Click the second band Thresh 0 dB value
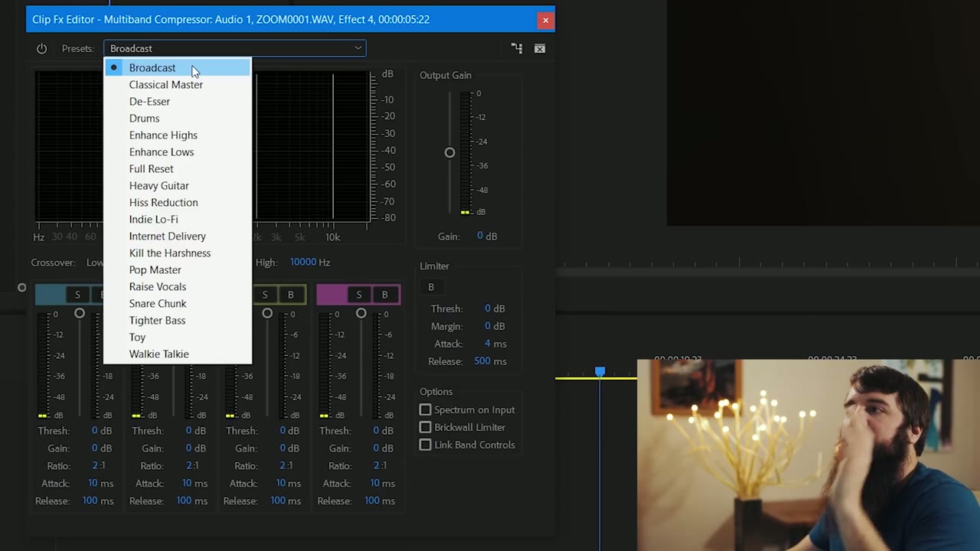The image size is (980, 551). point(196,431)
